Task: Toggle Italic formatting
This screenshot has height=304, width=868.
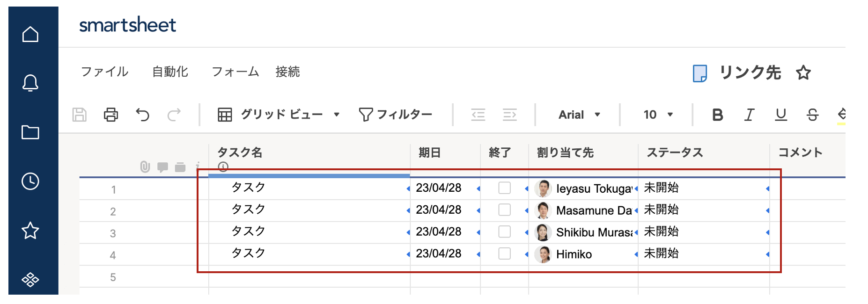Action: click(x=749, y=115)
